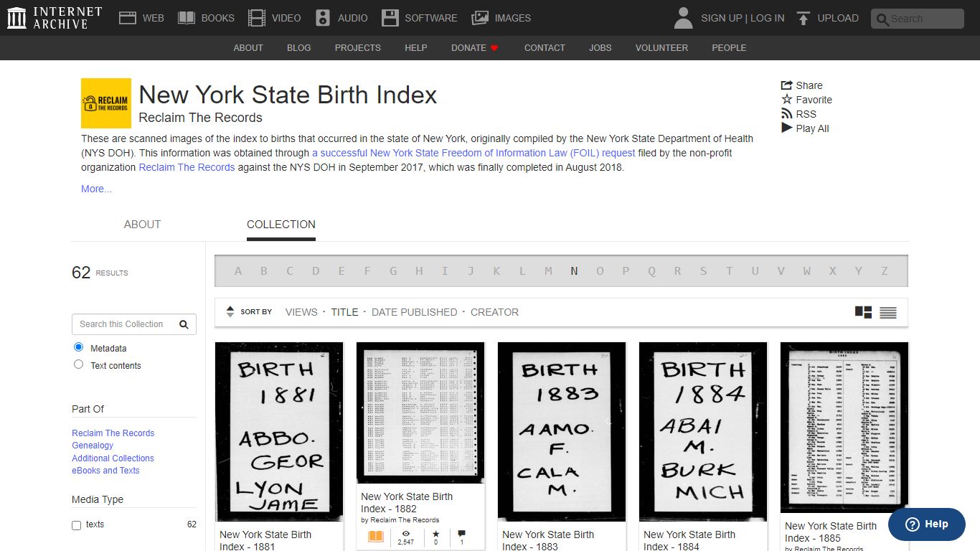The height and width of the screenshot is (551, 980).
Task: Sort by DATE PUBLISHED
Action: tap(415, 312)
